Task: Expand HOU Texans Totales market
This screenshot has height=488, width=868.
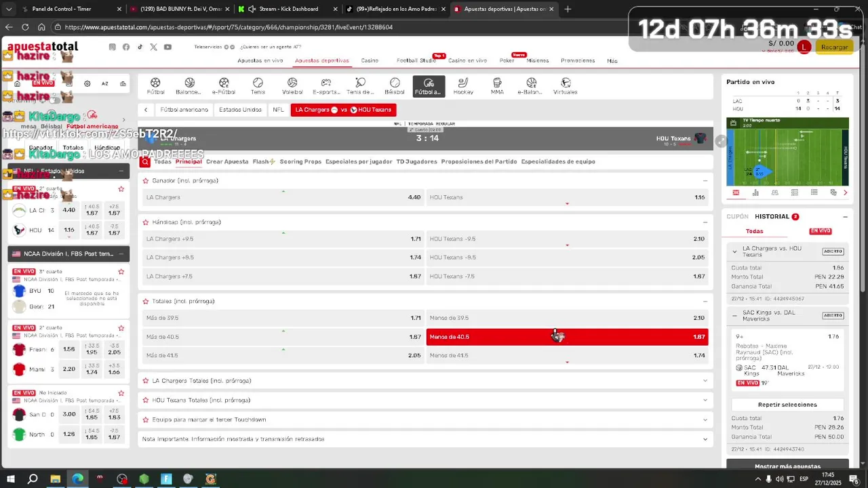Action: [705, 401]
